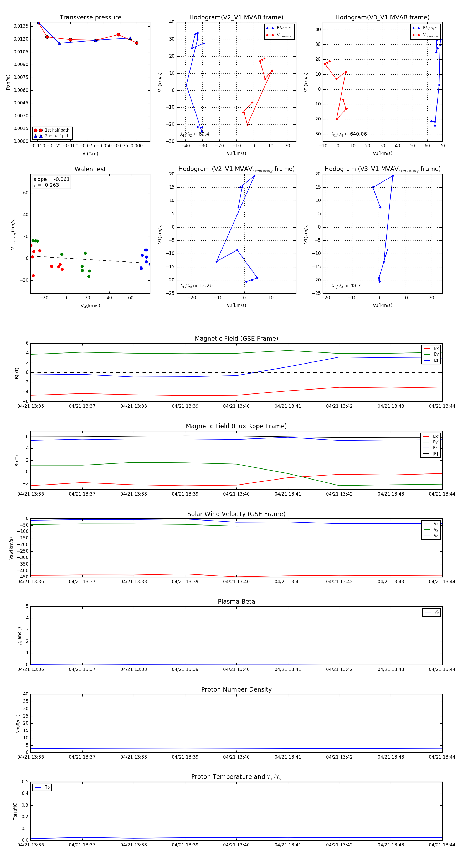This screenshot has height=868, width=473.
Task: Click the 'Tp' legend entry
Action: click(42, 787)
